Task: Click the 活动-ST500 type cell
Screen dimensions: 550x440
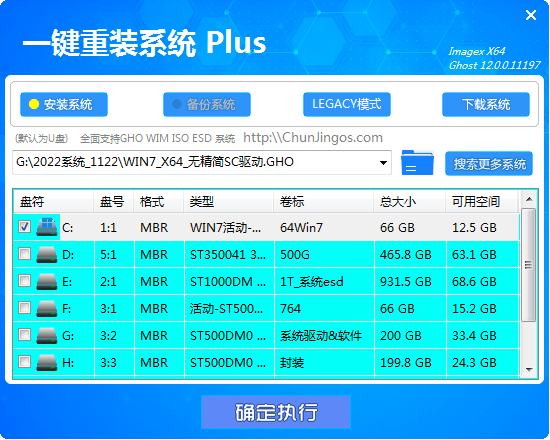Action: point(229,309)
